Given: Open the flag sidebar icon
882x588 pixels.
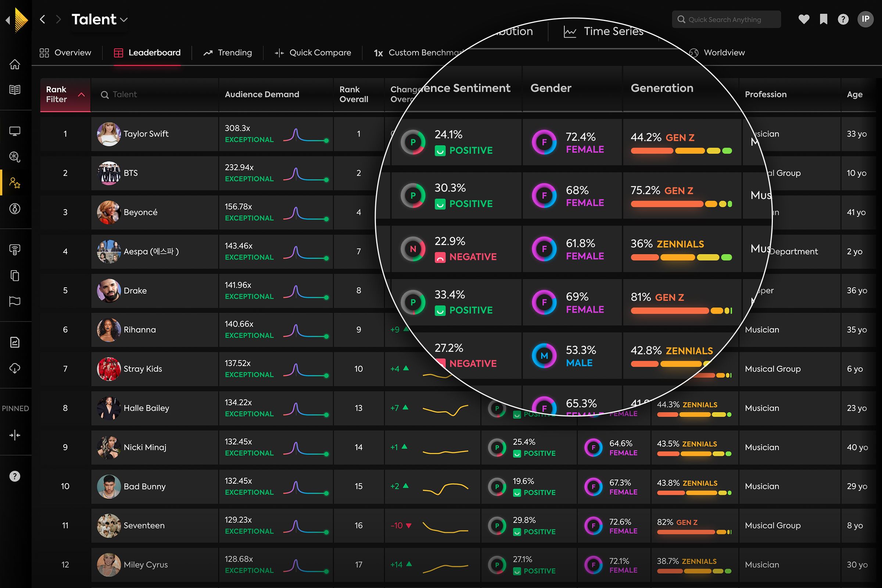Looking at the screenshot, I should tap(15, 301).
